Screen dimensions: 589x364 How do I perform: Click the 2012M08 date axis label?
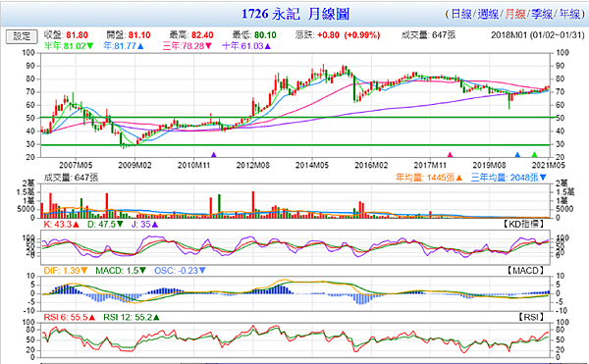(x=253, y=165)
